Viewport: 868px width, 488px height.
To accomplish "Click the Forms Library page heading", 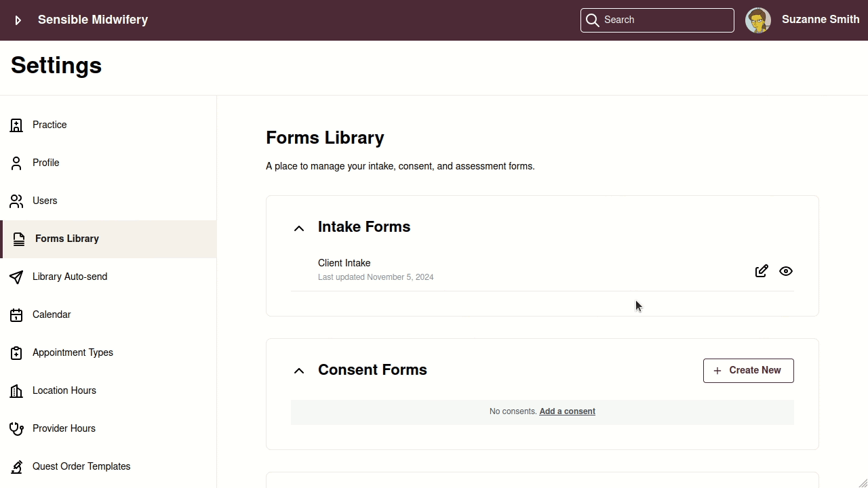I will click(x=325, y=138).
